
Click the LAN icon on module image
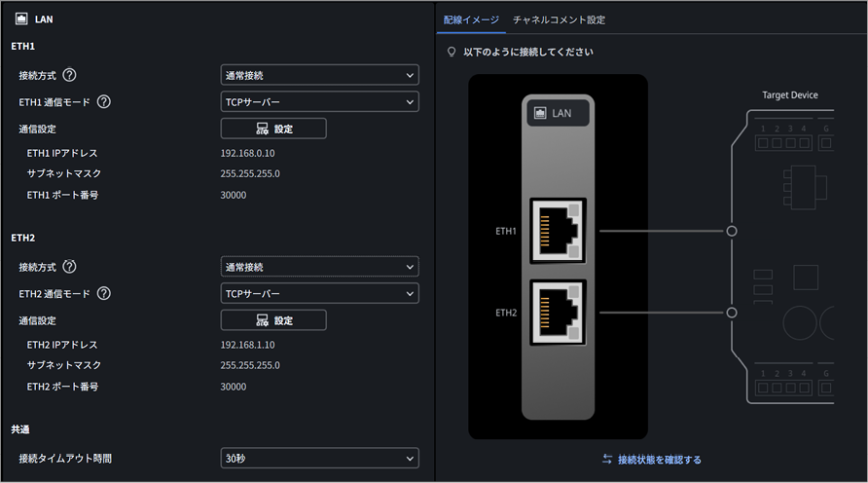click(540, 113)
